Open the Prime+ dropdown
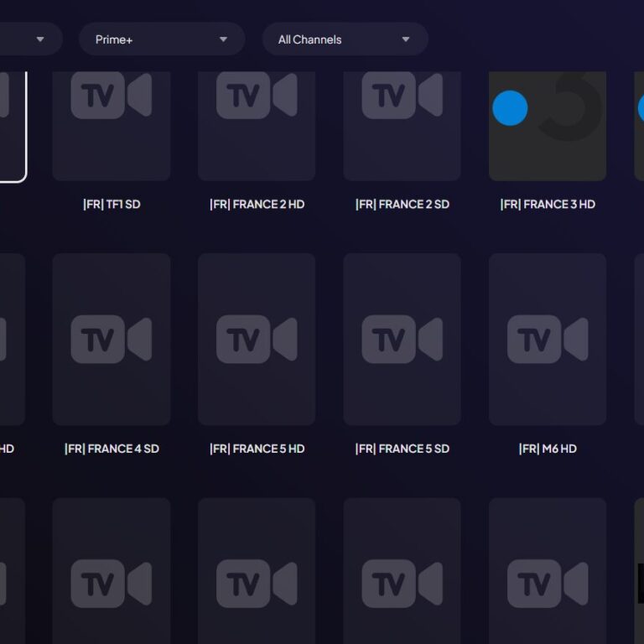The width and height of the screenshot is (644, 644). tap(162, 39)
